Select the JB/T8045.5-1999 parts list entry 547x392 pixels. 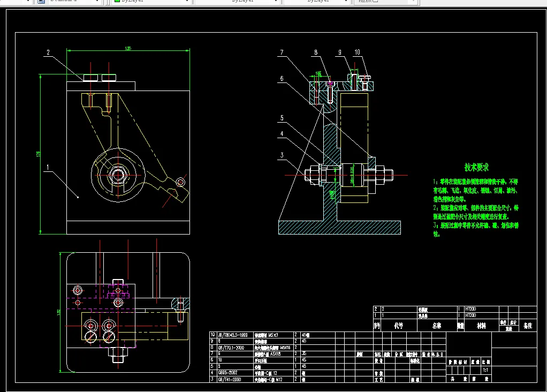[232, 334]
